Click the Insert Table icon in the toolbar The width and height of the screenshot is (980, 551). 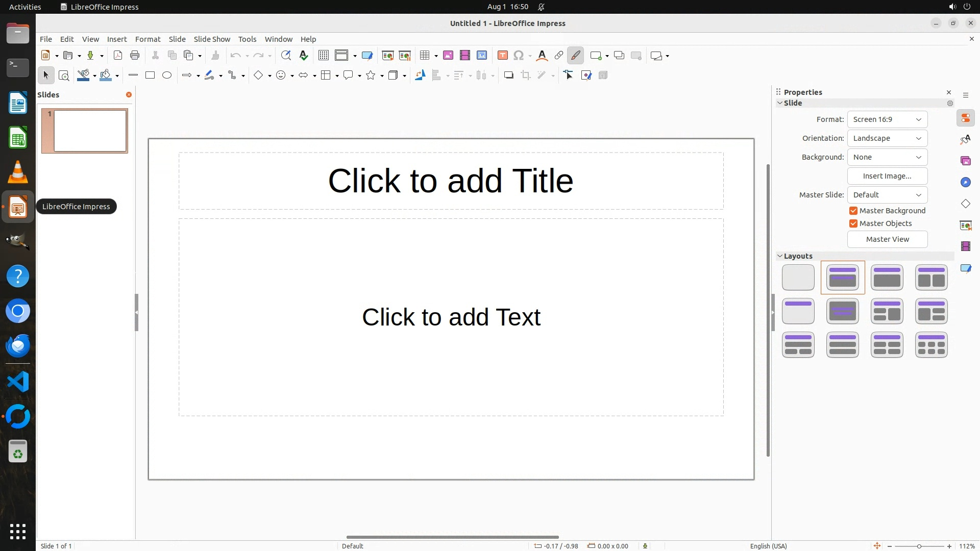[424, 56]
